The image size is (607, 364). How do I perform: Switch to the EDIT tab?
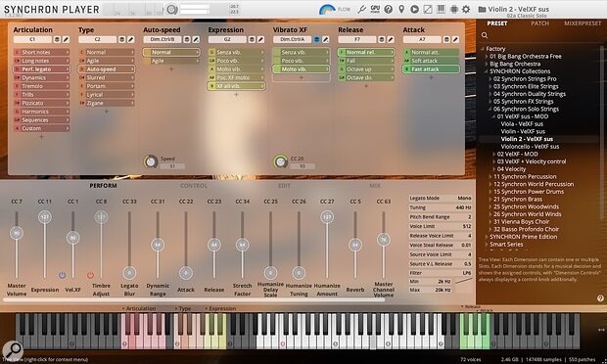(284, 186)
